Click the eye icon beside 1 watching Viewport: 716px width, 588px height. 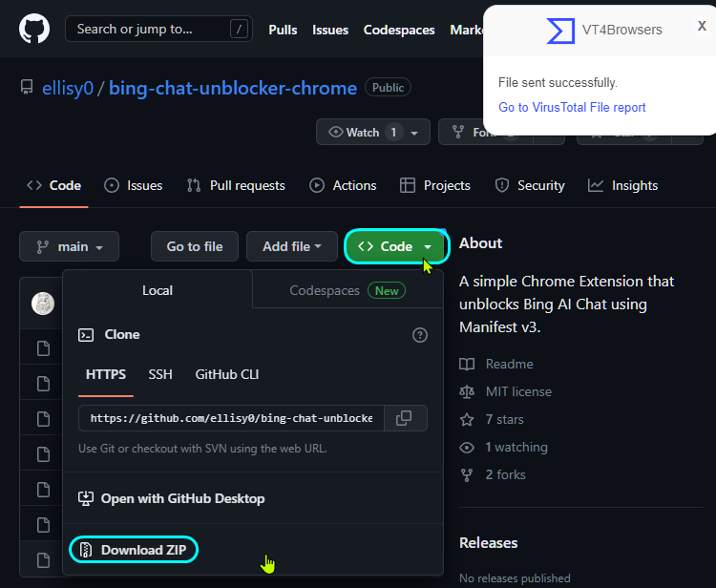(x=467, y=448)
